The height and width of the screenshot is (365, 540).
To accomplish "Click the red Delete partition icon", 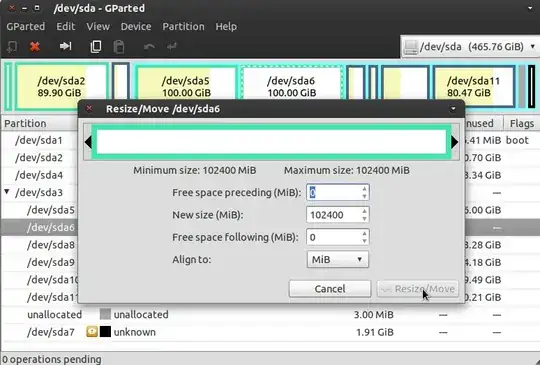I will 35,46.
